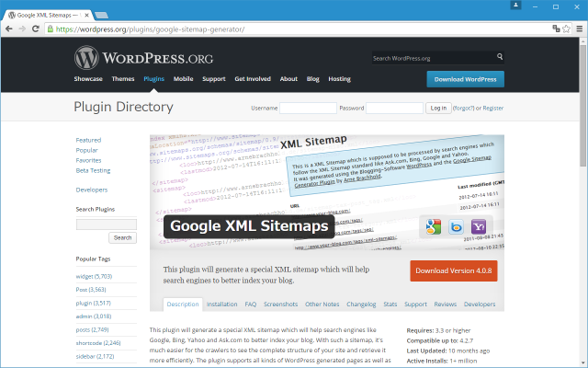Click the search magnifier icon in header

coord(500,57)
